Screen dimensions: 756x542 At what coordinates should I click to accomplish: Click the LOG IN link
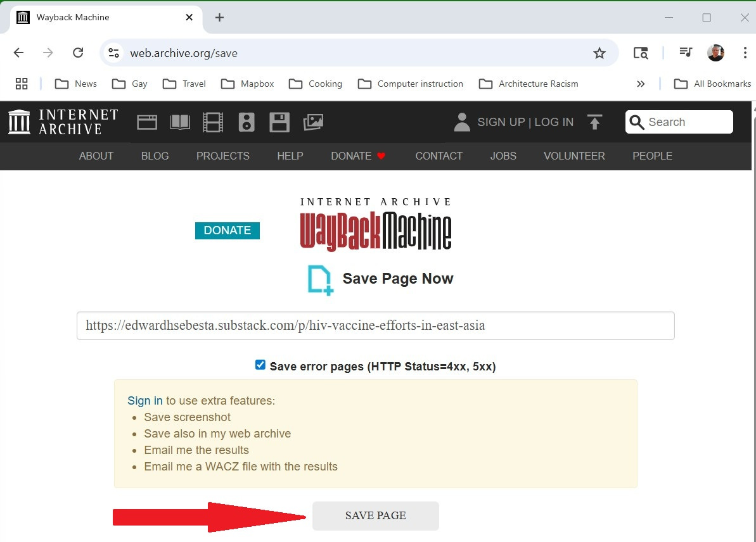(x=554, y=122)
